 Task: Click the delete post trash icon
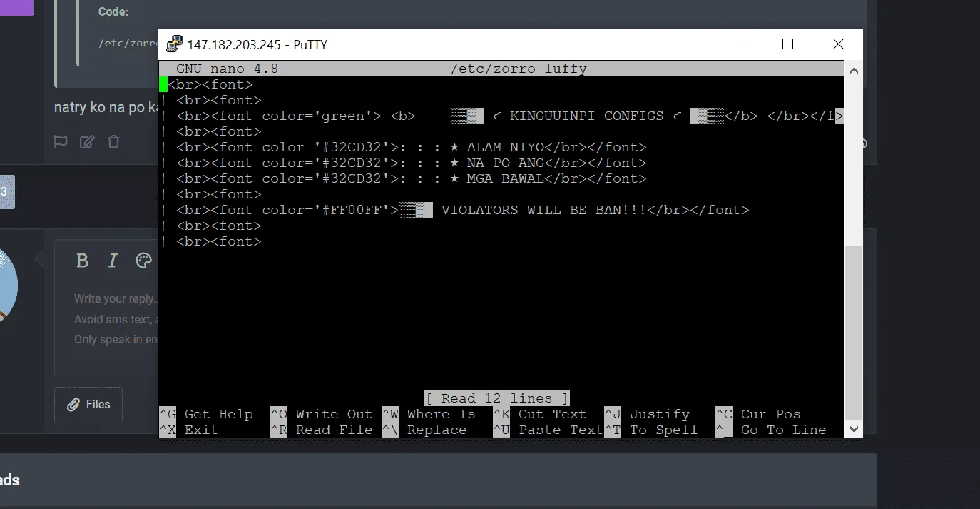113,141
